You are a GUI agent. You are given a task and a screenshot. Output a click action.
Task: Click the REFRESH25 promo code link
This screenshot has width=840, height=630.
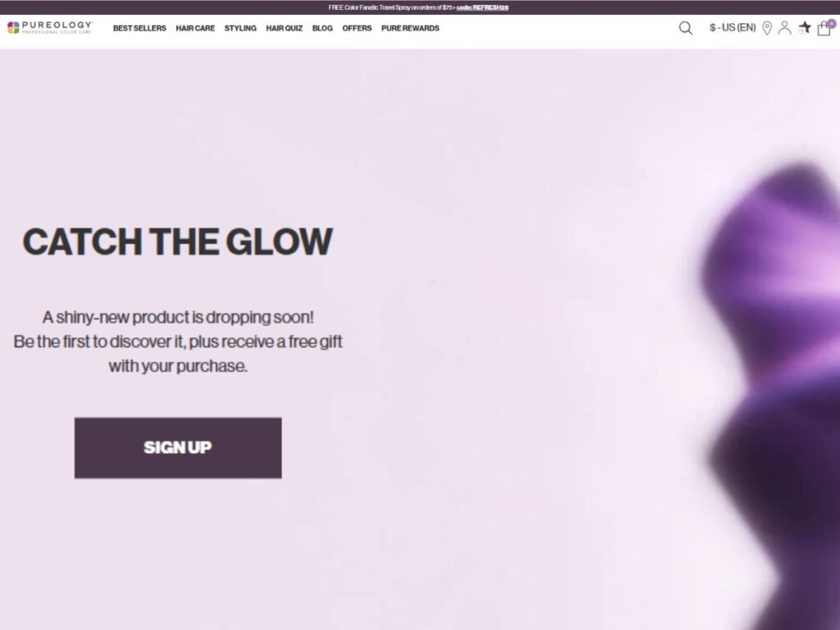(x=491, y=7)
